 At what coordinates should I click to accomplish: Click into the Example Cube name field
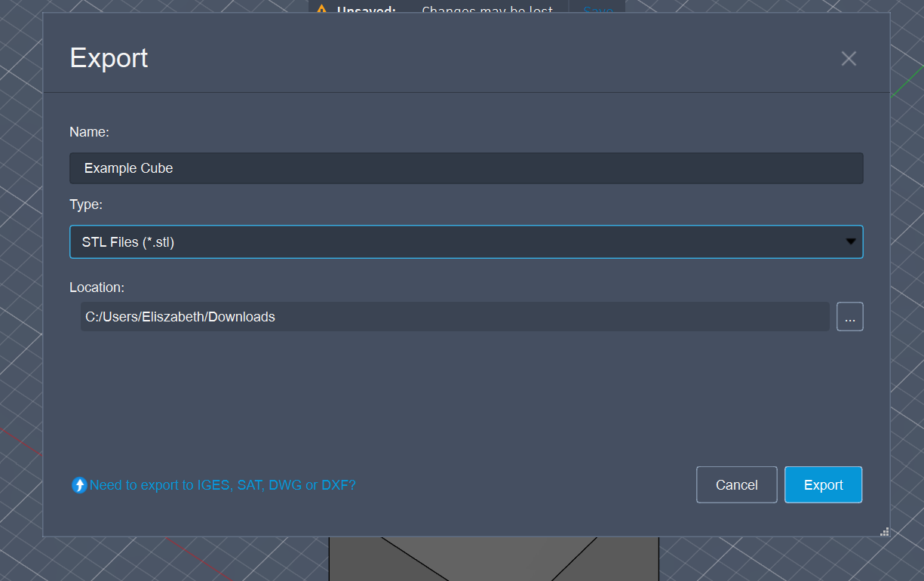point(465,168)
